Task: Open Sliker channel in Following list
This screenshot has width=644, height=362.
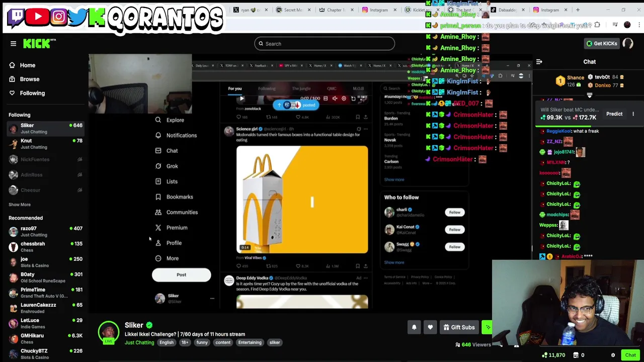Action: point(45,128)
